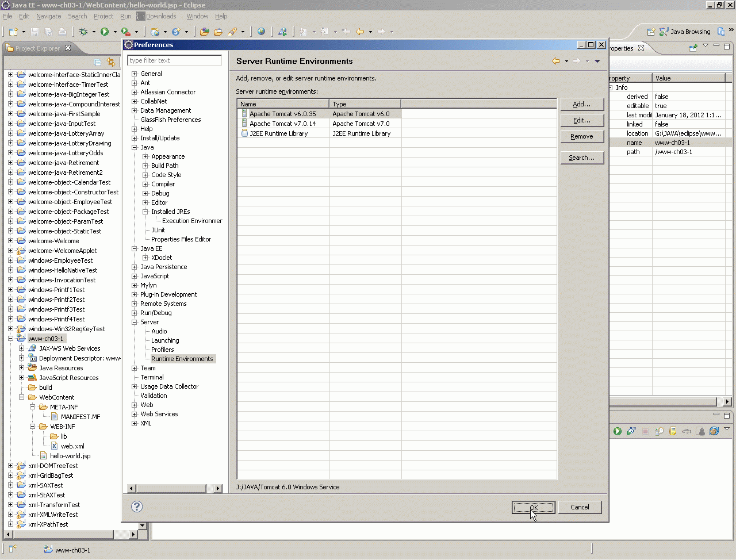Click the Debug bug icon in toolbar
This screenshot has height=560, width=736.
click(84, 32)
